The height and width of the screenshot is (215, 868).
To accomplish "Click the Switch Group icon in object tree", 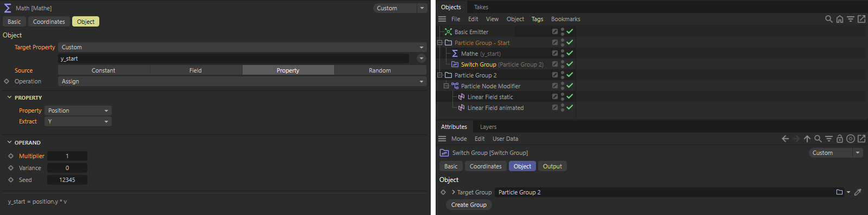I will [455, 64].
